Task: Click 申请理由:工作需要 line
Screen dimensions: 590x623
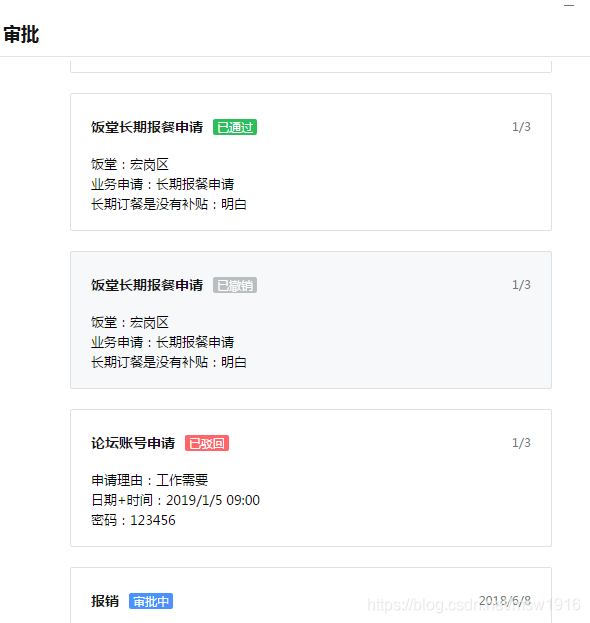Action: (x=150, y=480)
